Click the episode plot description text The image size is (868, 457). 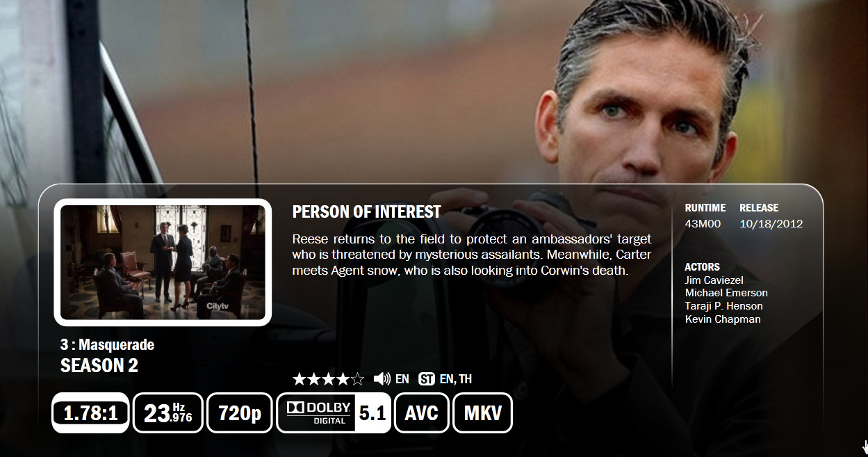pyautogui.click(x=472, y=255)
